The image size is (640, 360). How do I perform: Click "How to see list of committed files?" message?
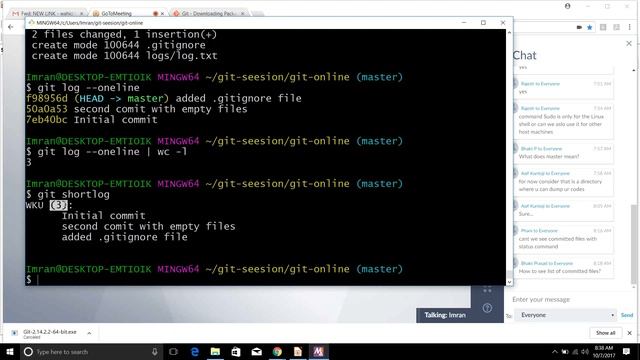(x=560, y=271)
